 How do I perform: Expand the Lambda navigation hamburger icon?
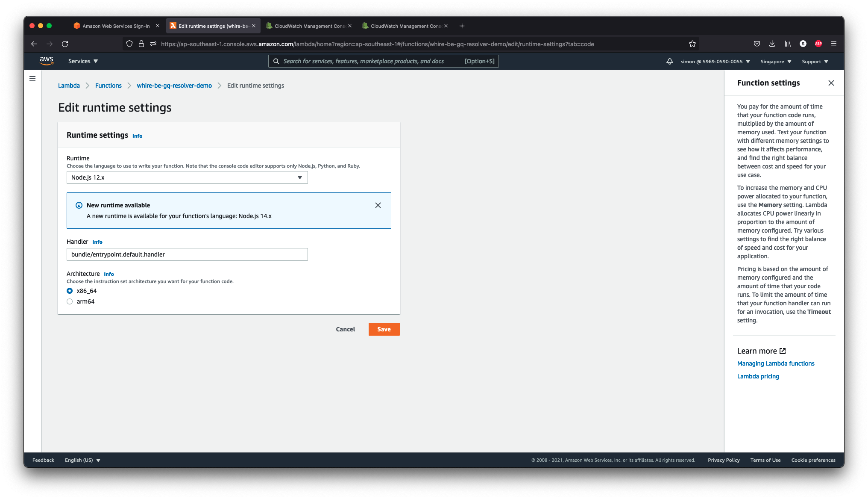[x=32, y=79]
